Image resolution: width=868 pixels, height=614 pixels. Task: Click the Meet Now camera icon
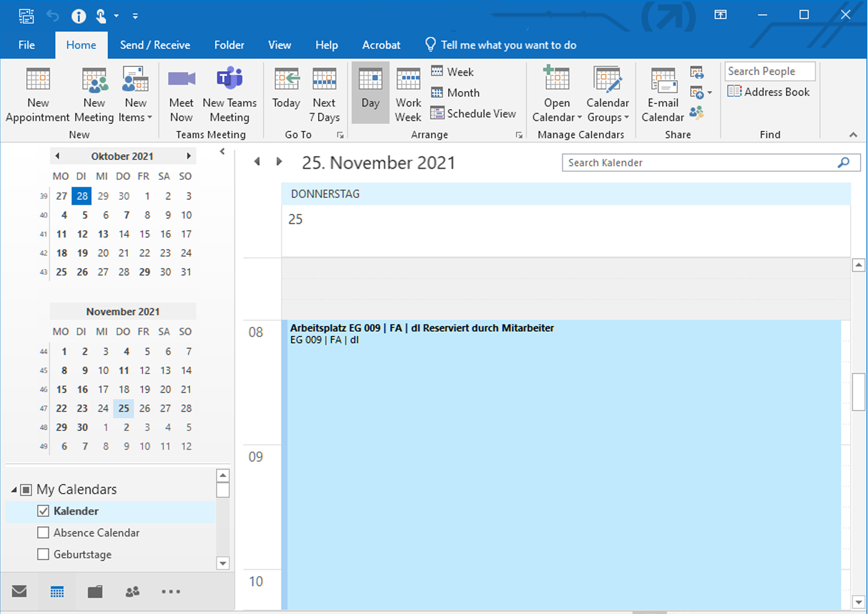click(181, 79)
